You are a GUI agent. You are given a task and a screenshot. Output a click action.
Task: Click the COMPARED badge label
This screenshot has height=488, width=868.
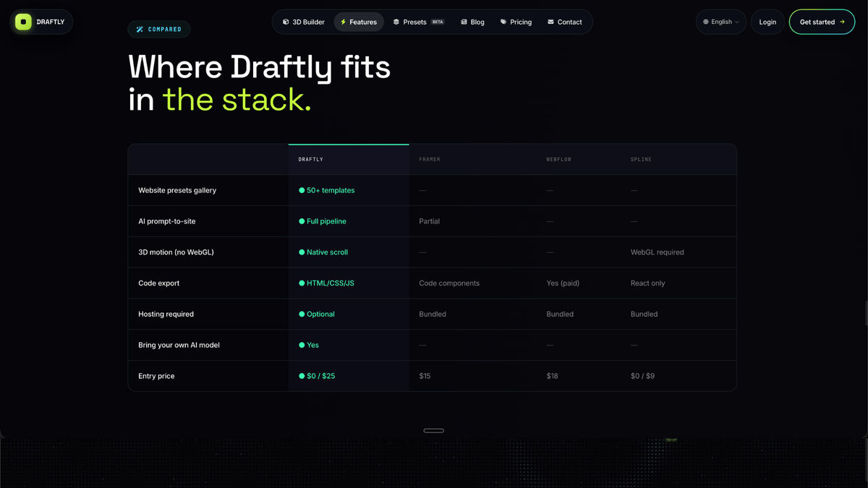165,30
